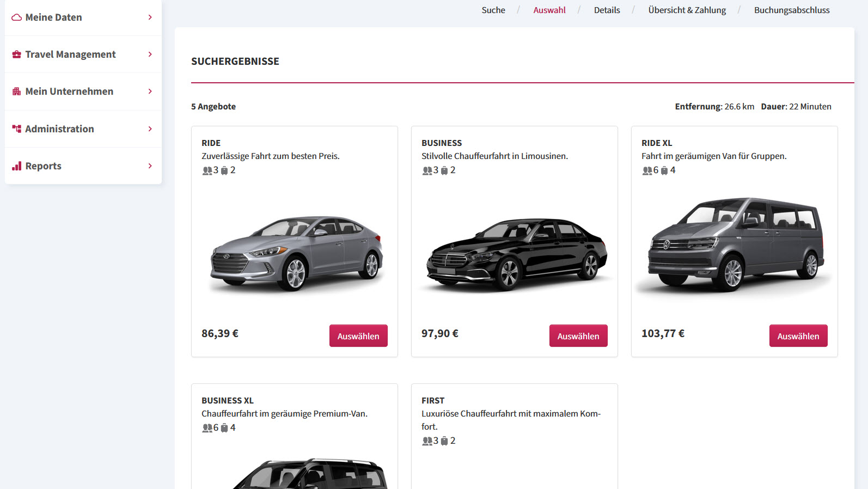Open the Details breadcrumb step
The height and width of the screenshot is (489, 868).
[607, 10]
